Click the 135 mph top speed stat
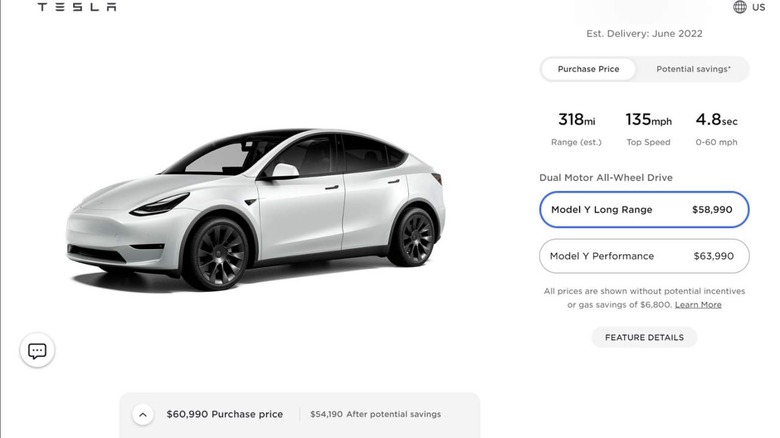The width and height of the screenshot is (780, 438). point(648,128)
